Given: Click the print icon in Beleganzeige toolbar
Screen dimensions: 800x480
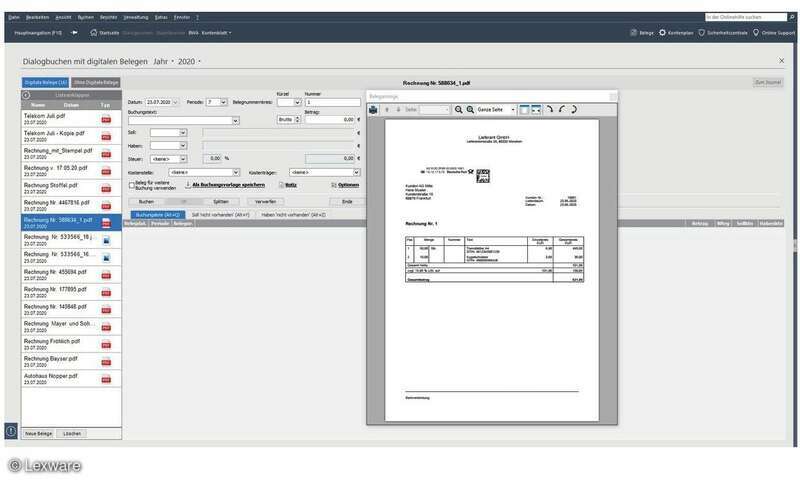Looking at the screenshot, I should 374,109.
